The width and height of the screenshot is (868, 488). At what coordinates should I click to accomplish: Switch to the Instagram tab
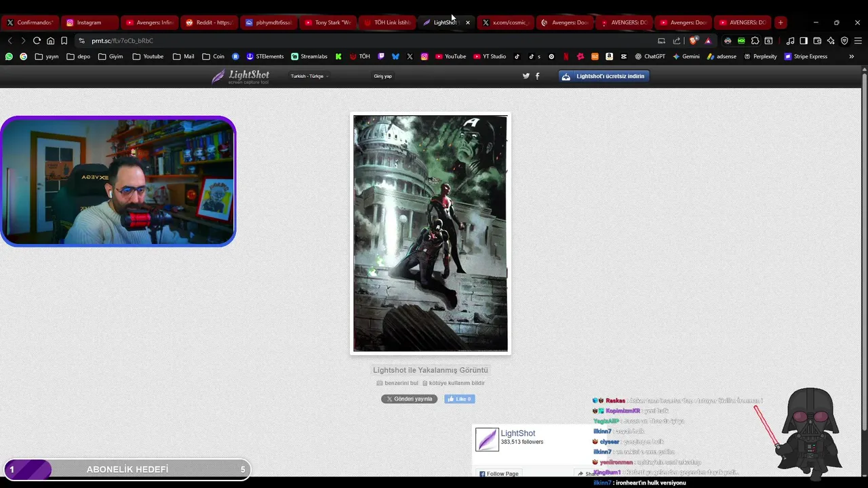(89, 22)
